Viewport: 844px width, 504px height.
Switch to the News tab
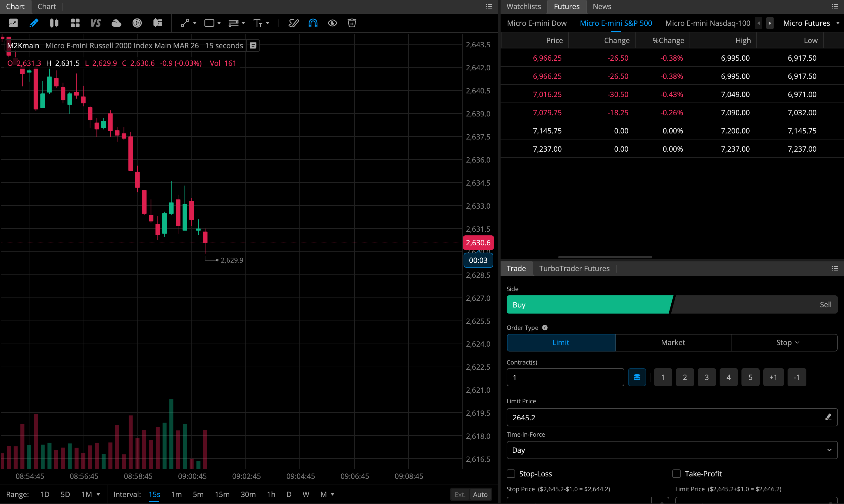coord(602,6)
